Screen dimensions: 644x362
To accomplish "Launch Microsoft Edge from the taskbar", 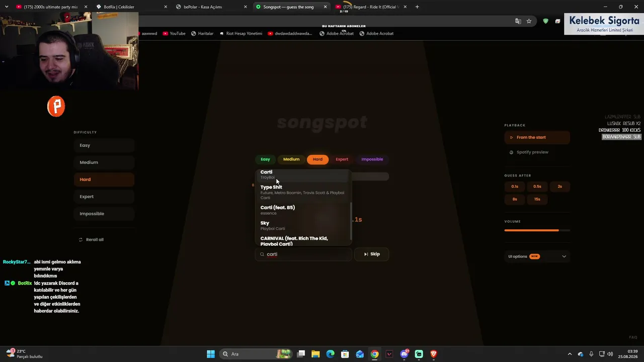I will pos(330,354).
